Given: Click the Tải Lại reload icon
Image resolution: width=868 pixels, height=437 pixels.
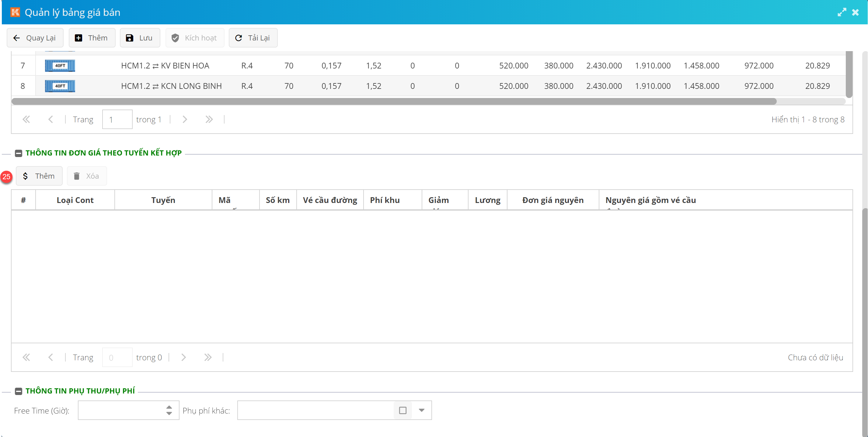Looking at the screenshot, I should click(239, 38).
